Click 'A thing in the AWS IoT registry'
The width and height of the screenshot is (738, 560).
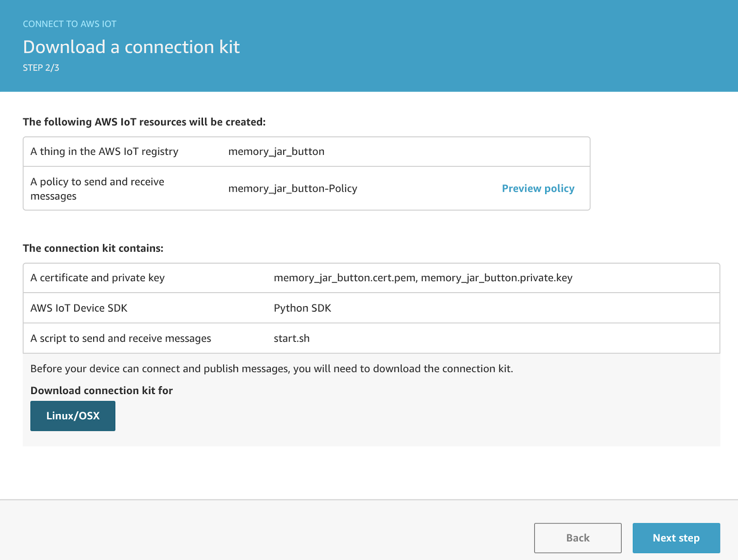click(104, 152)
